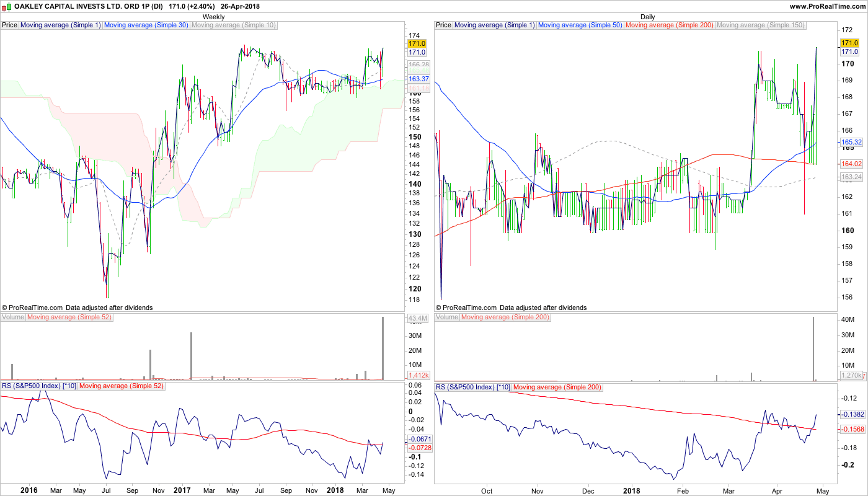Click Moving average (Simple 52) in weekly volume panel

(x=69, y=317)
